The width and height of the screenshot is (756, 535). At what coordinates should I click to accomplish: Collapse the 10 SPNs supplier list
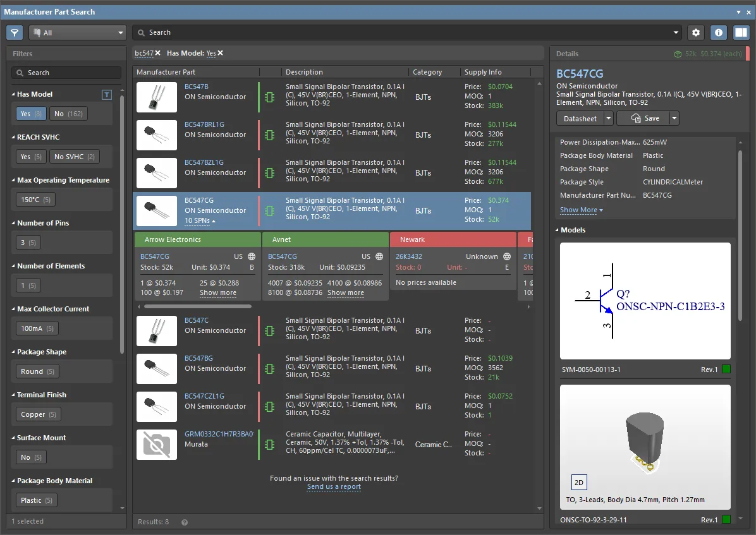pyautogui.click(x=200, y=220)
